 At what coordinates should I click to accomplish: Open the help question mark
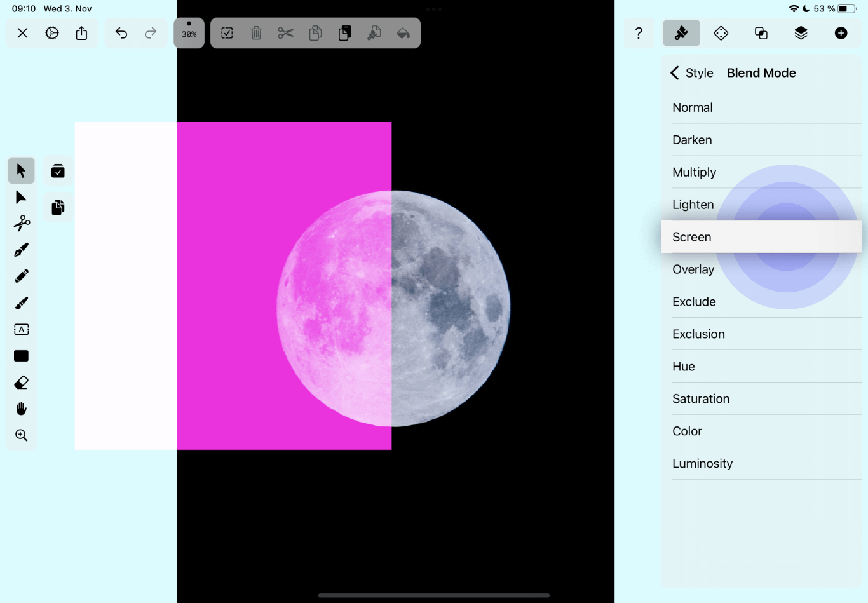pos(639,33)
